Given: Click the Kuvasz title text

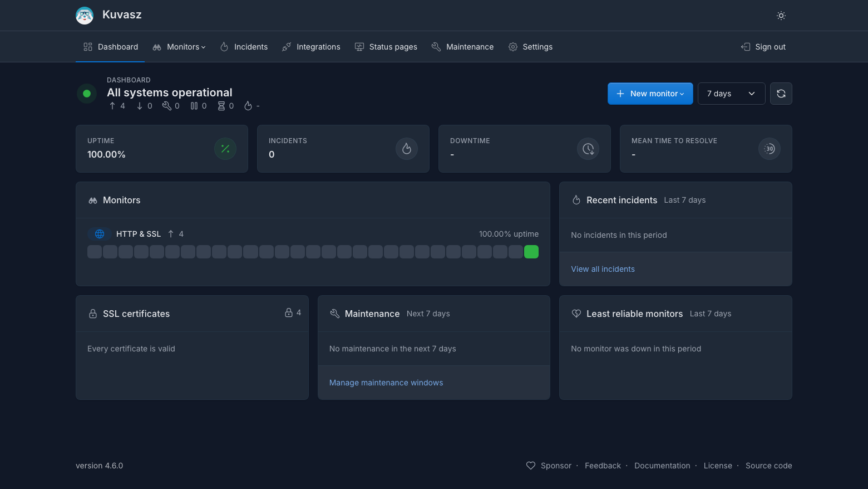Looking at the screenshot, I should [122, 14].
